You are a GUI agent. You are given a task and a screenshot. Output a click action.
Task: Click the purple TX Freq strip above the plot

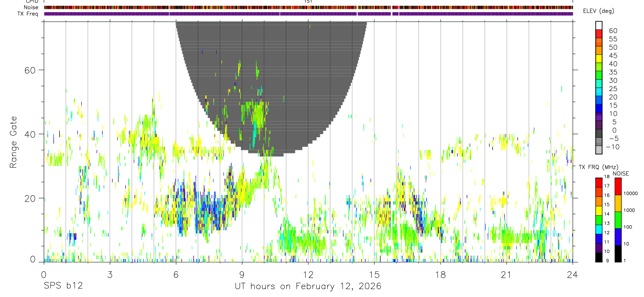(308, 14)
